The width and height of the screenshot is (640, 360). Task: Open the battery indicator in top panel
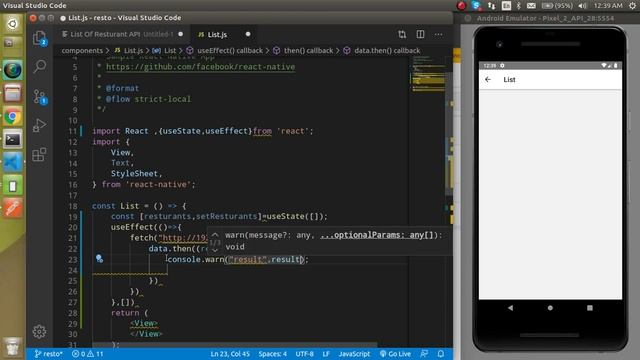pos(557,5)
